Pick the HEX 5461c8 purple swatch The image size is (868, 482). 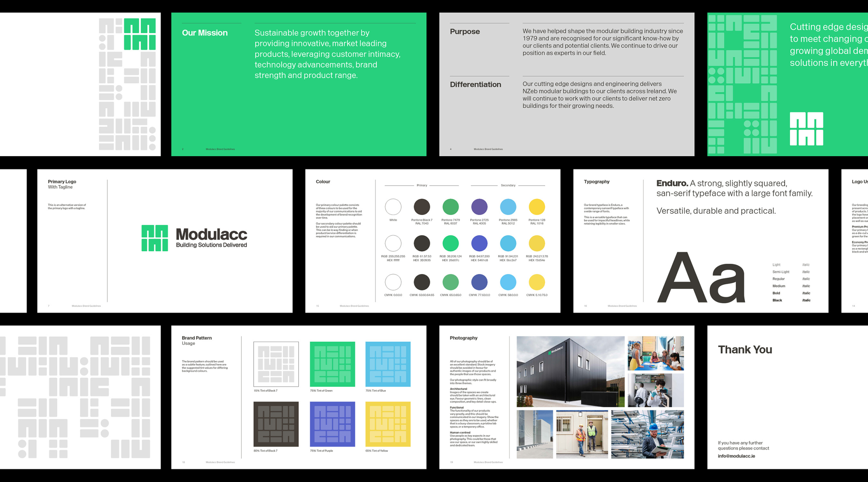(x=479, y=243)
